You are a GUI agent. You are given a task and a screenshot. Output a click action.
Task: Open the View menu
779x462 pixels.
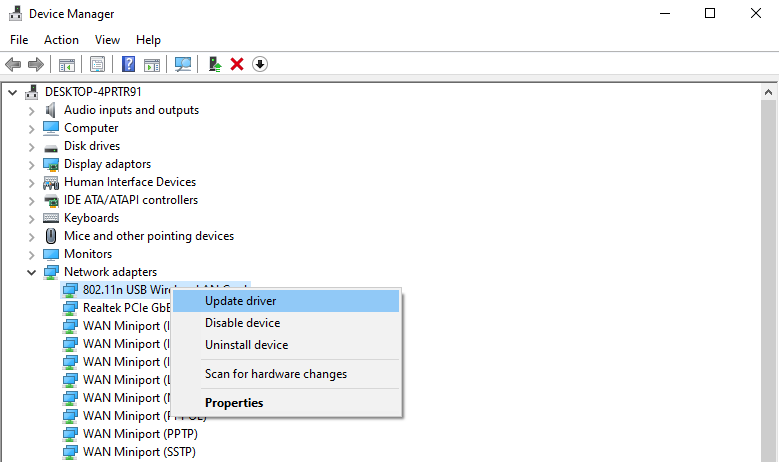pos(107,40)
